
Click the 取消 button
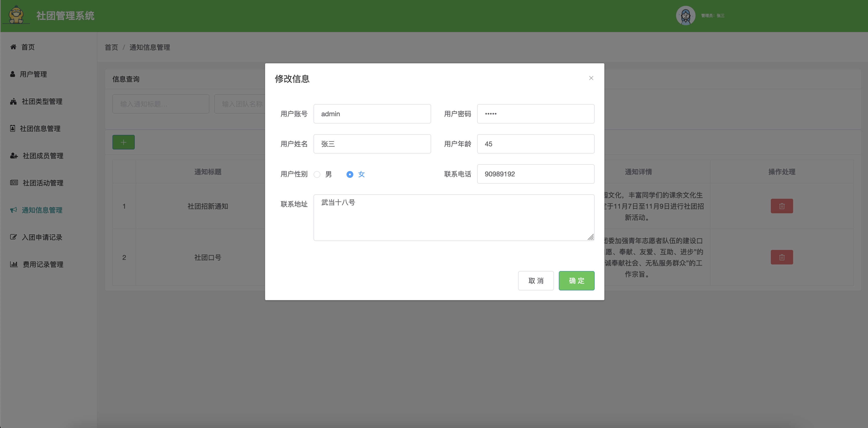tap(536, 281)
